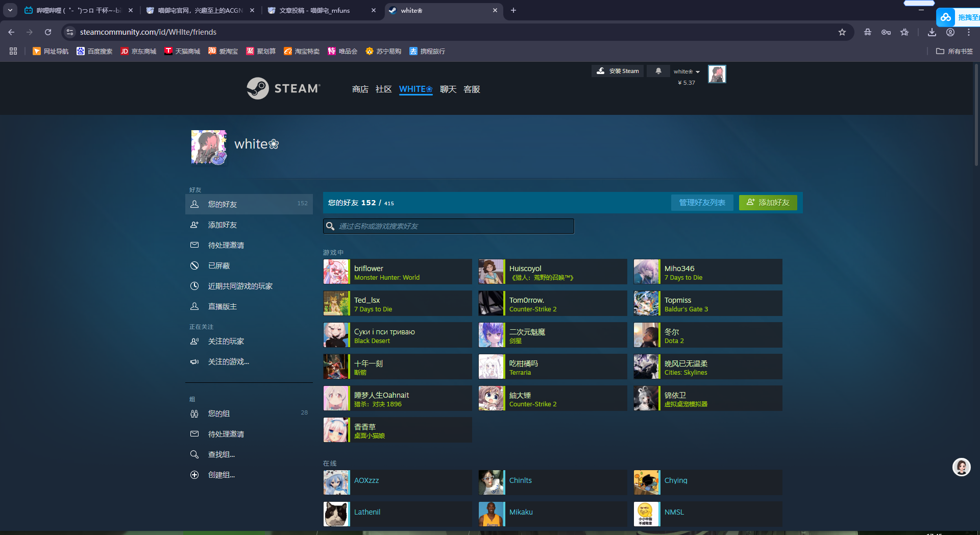Viewport: 980px width, 535px height.
Task: Go back in browser history
Action: click(11, 32)
